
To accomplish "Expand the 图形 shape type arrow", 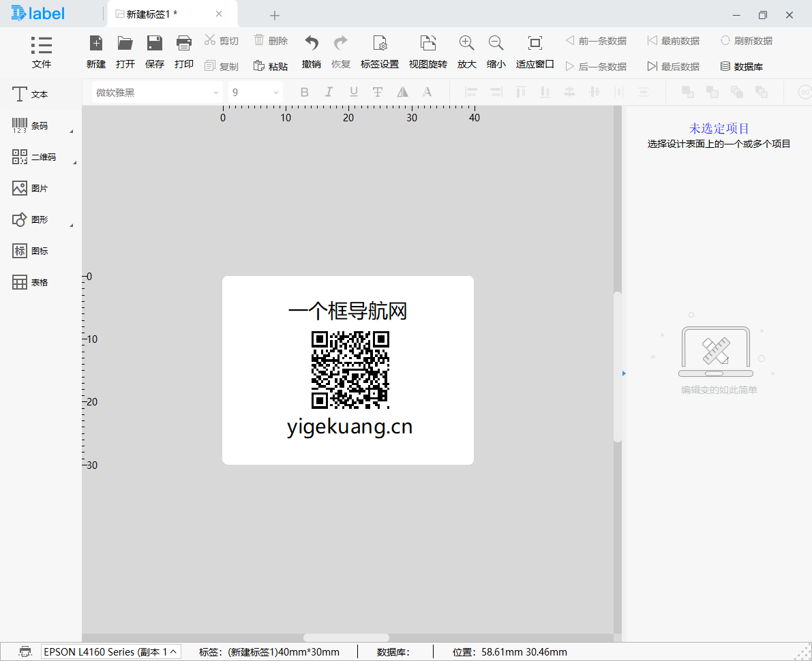I will (x=72, y=225).
